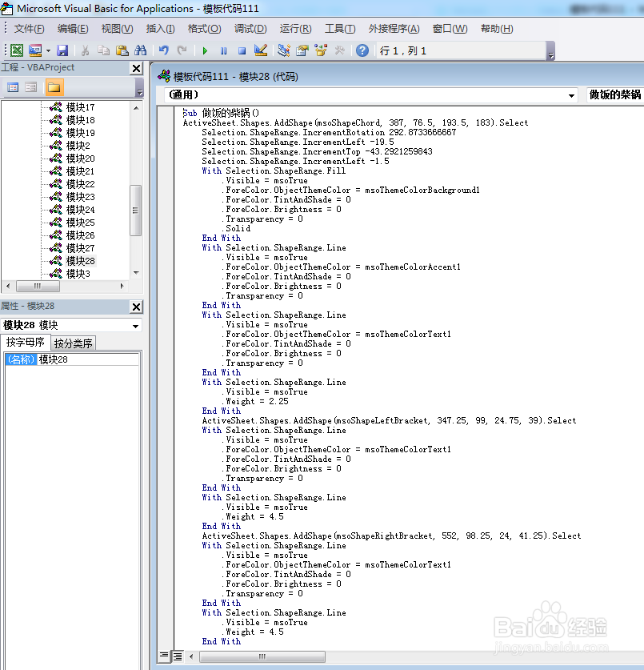Select 模块17 in the project tree
Viewport: 644px width, 670px height.
pyautogui.click(x=80, y=107)
